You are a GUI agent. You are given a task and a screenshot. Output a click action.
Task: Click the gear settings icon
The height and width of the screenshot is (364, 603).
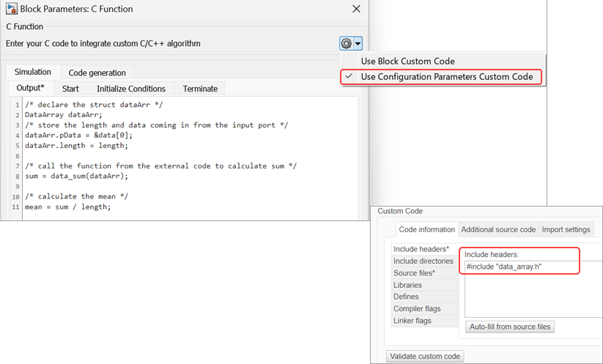pyautogui.click(x=347, y=44)
